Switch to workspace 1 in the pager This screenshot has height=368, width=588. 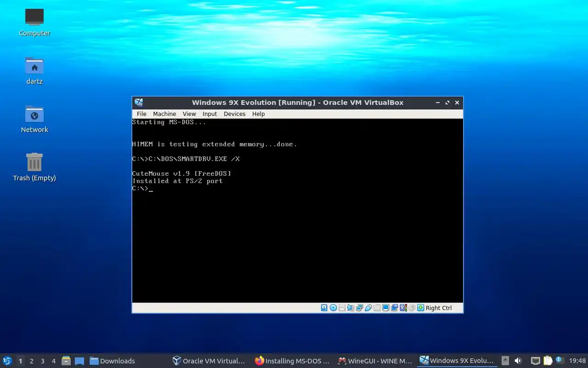coord(20,361)
